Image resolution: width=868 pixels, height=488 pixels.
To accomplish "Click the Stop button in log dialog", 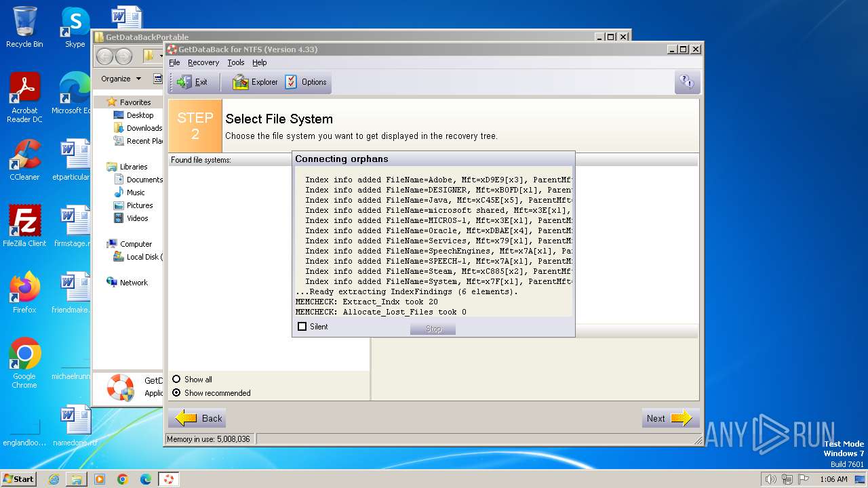I will 433,329.
